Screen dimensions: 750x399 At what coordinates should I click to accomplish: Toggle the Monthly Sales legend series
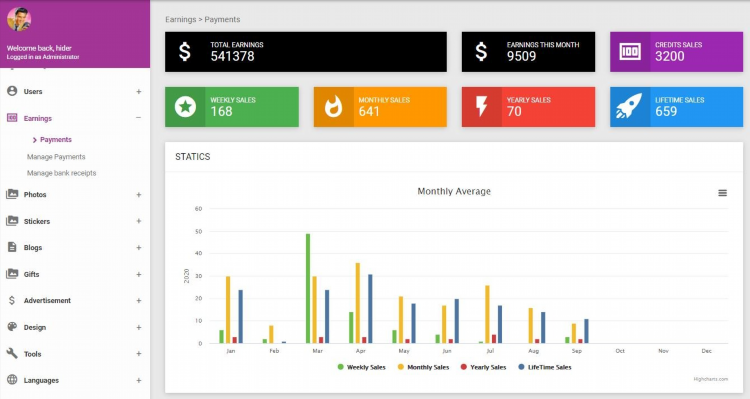pos(423,367)
